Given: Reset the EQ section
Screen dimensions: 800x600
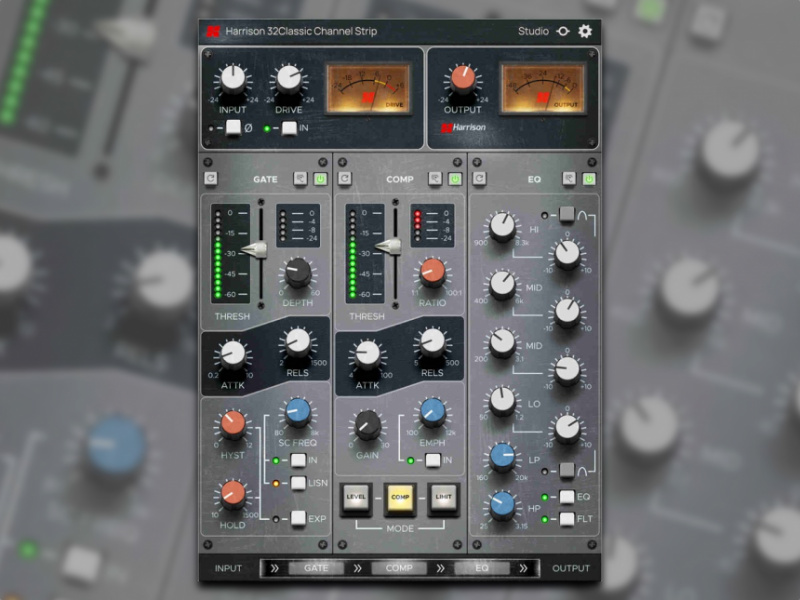Looking at the screenshot, I should (x=479, y=179).
